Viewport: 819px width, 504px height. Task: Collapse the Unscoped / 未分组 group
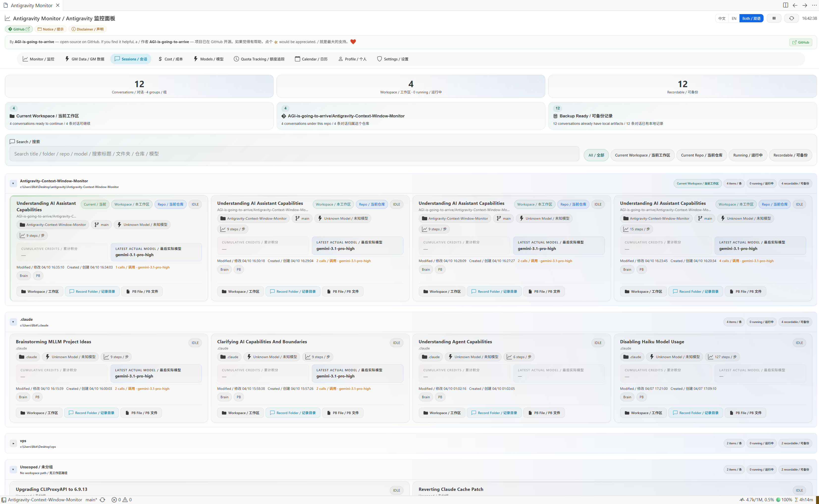13,470
